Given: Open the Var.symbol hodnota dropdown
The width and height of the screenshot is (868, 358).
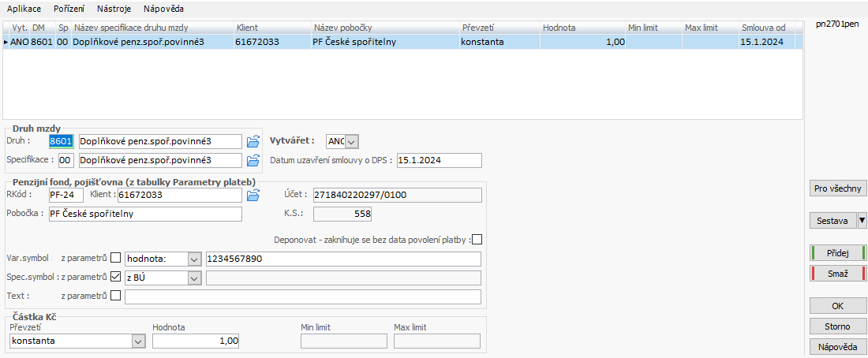Looking at the screenshot, I should pos(194,259).
